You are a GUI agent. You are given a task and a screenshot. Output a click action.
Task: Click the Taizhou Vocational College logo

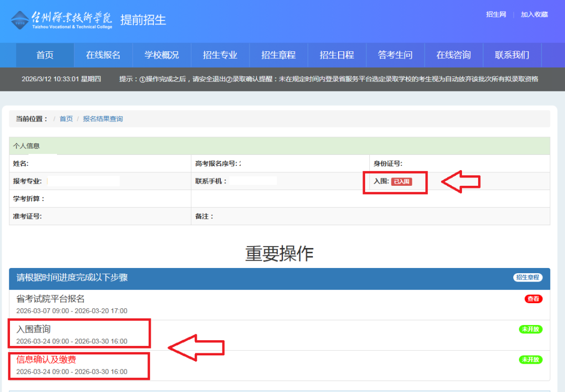pos(61,20)
